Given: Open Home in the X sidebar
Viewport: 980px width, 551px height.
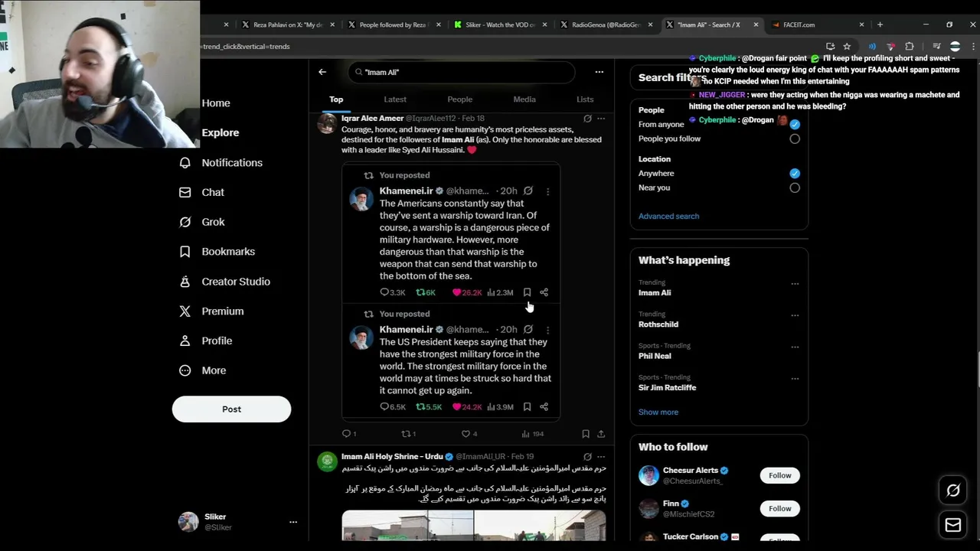Looking at the screenshot, I should coord(216,103).
